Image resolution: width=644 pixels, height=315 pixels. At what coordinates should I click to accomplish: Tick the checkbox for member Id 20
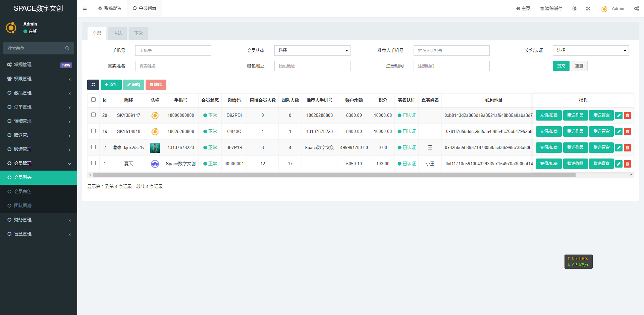click(x=94, y=115)
